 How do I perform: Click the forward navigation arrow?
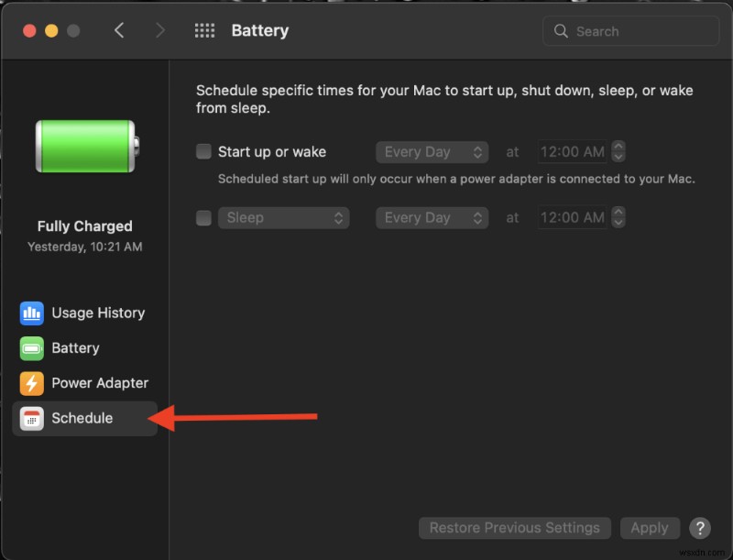click(159, 30)
